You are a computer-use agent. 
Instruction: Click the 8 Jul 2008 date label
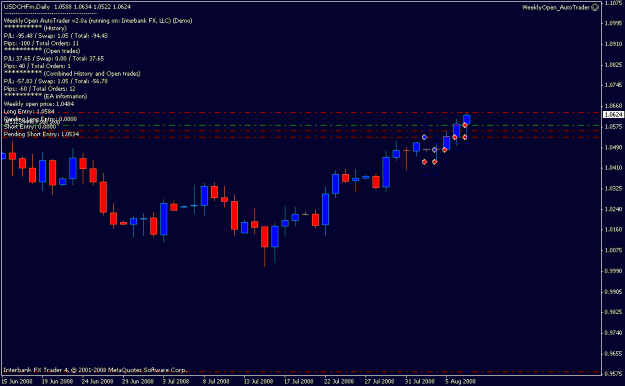[216, 382]
